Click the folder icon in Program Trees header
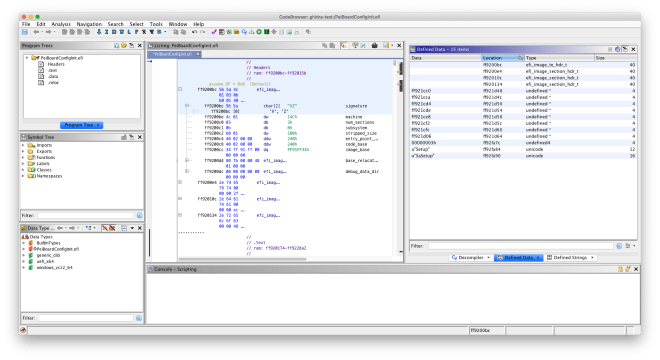 click(x=124, y=45)
